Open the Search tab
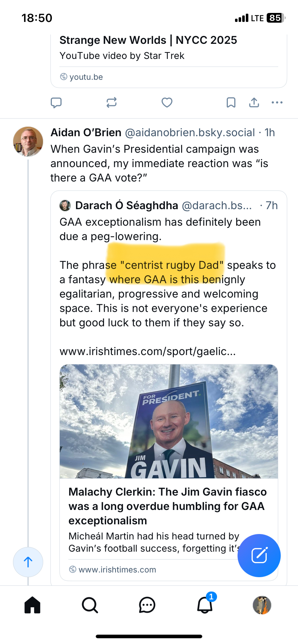The image size is (298, 644). (x=90, y=605)
